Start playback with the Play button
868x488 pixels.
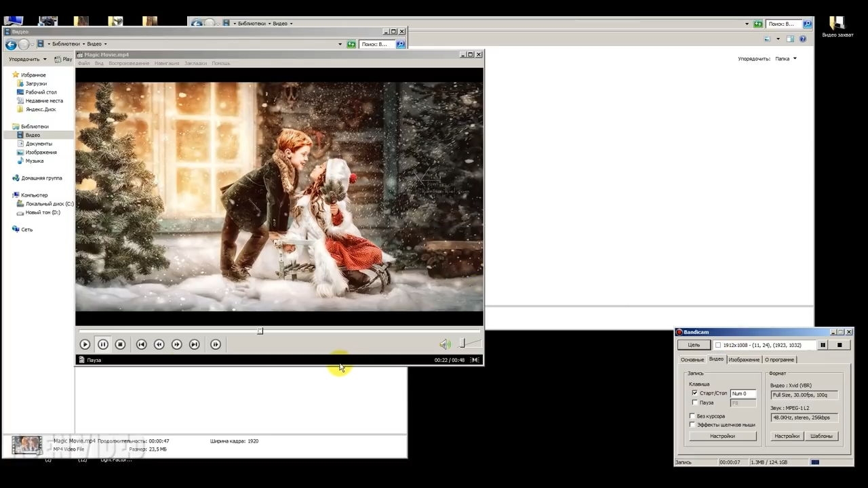85,344
